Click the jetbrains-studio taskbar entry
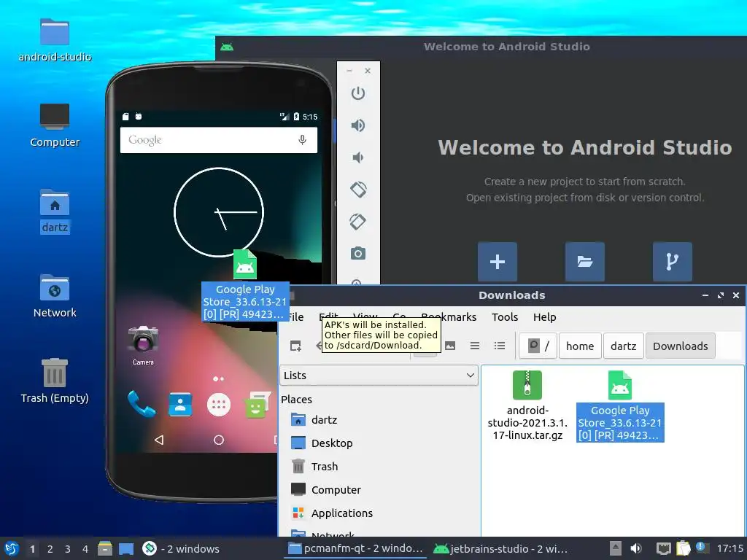 500,548
